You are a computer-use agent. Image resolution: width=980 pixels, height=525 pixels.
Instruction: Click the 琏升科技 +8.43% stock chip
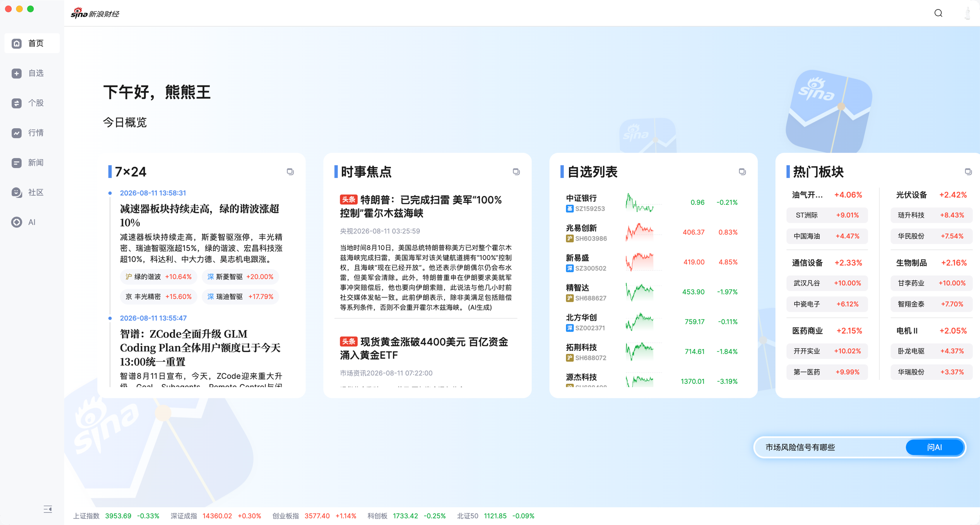[931, 215]
